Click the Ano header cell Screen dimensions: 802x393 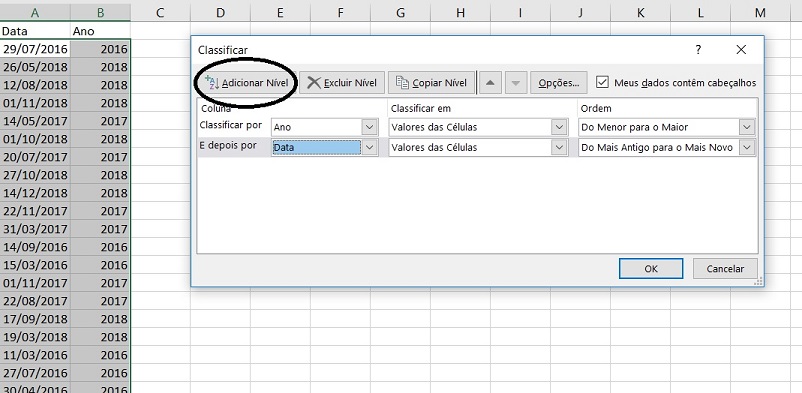[100, 31]
